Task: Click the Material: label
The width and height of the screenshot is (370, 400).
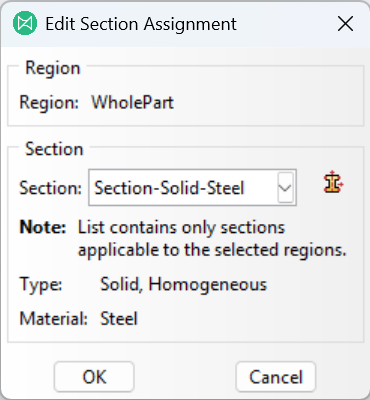Action: click(x=53, y=318)
